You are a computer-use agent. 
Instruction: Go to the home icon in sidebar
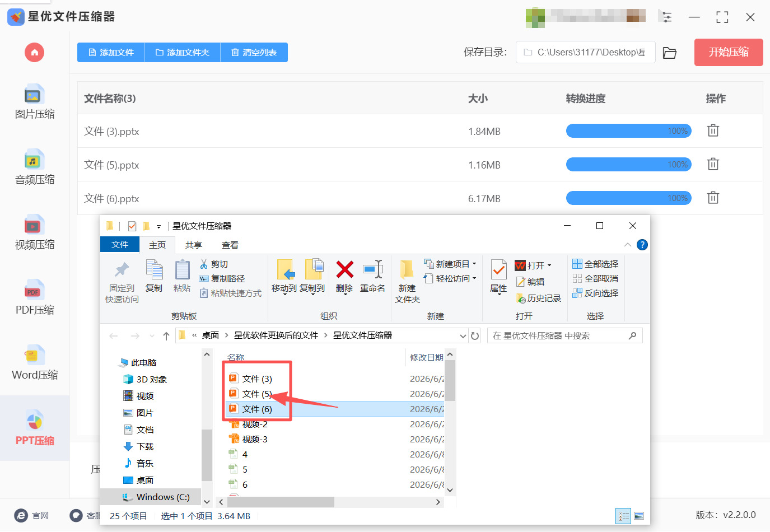(34, 53)
